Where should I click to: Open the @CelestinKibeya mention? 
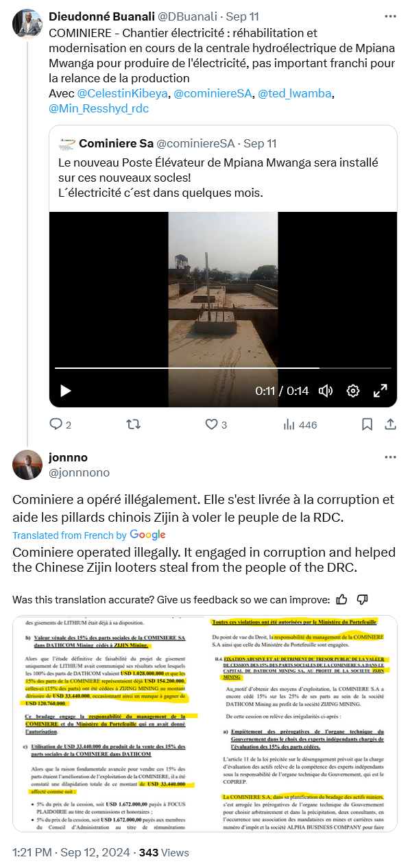click(x=121, y=93)
